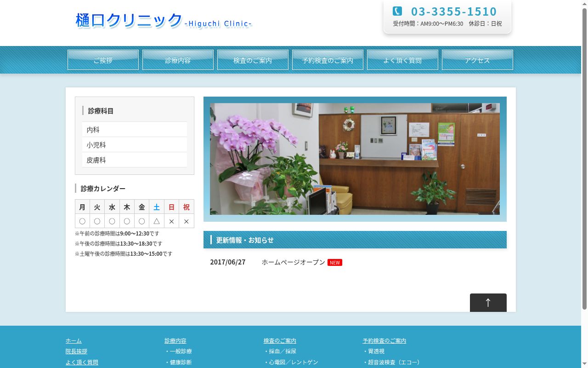Click the phone number 03-3355-1510

pyautogui.click(x=454, y=11)
